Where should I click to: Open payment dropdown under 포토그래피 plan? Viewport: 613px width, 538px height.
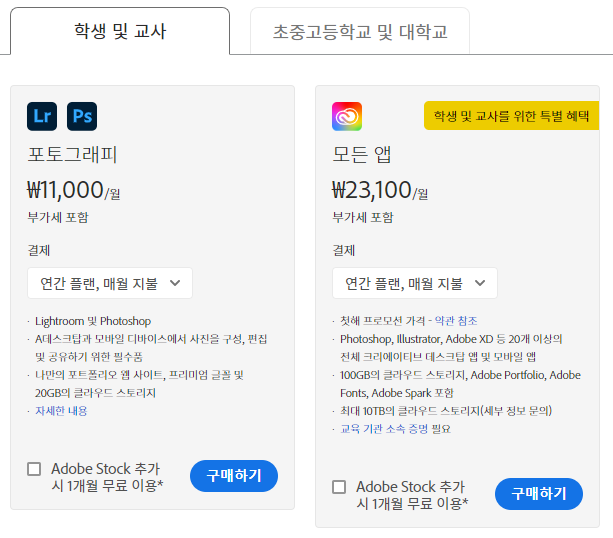pyautogui.click(x=110, y=283)
